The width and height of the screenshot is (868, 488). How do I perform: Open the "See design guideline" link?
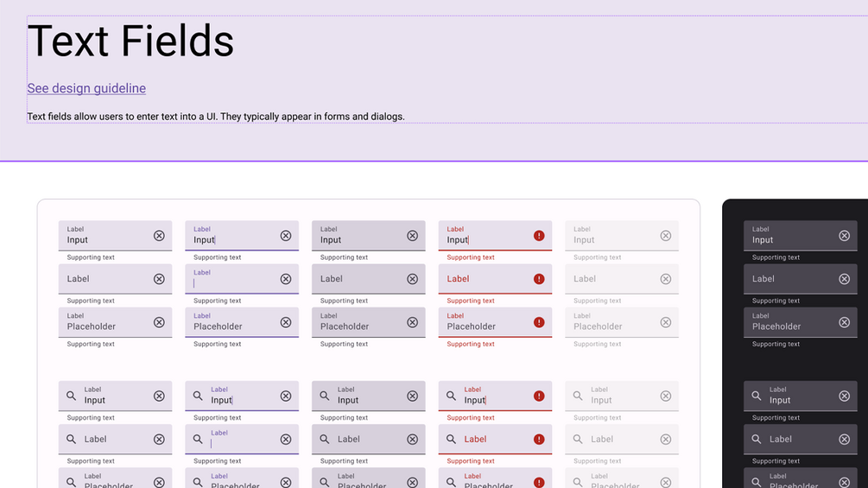click(86, 88)
